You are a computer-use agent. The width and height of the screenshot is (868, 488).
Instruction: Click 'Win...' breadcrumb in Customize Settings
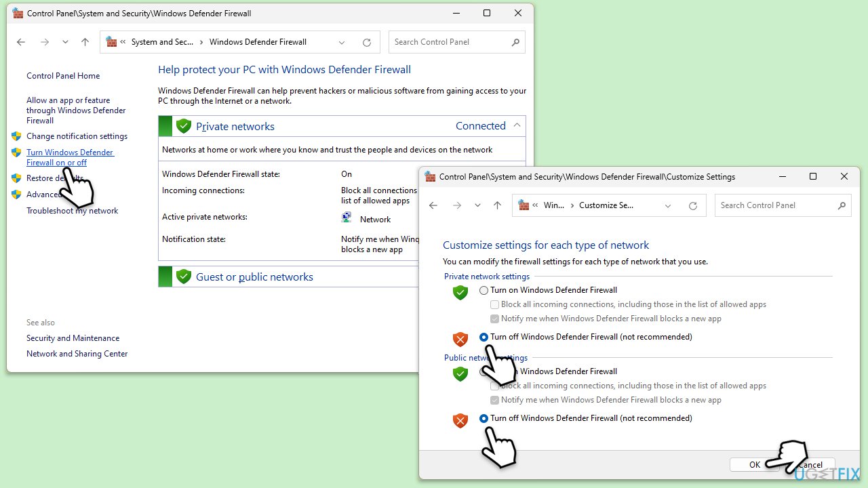coord(554,205)
